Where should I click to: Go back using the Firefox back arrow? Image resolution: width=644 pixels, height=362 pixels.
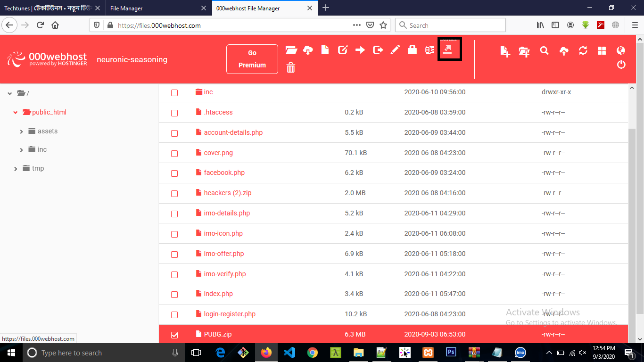[10, 25]
